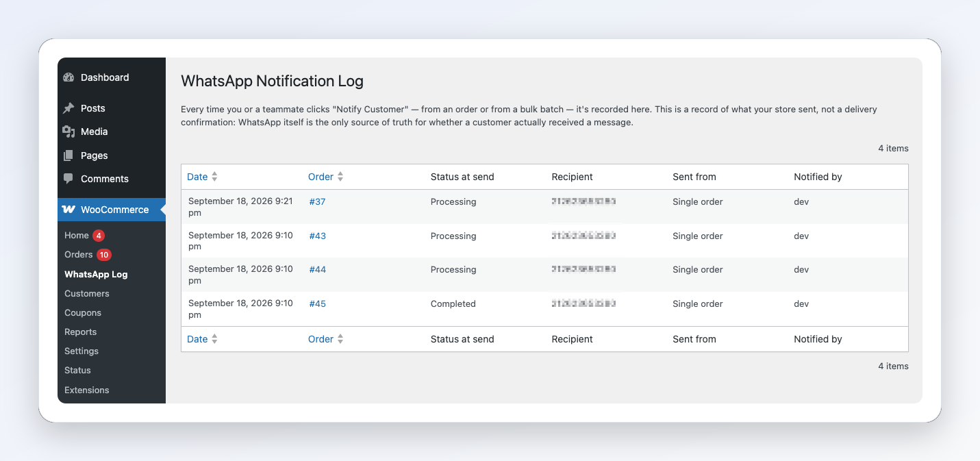Image resolution: width=980 pixels, height=461 pixels.
Task: Click date cell in order #43 row
Action: pyautogui.click(x=240, y=241)
